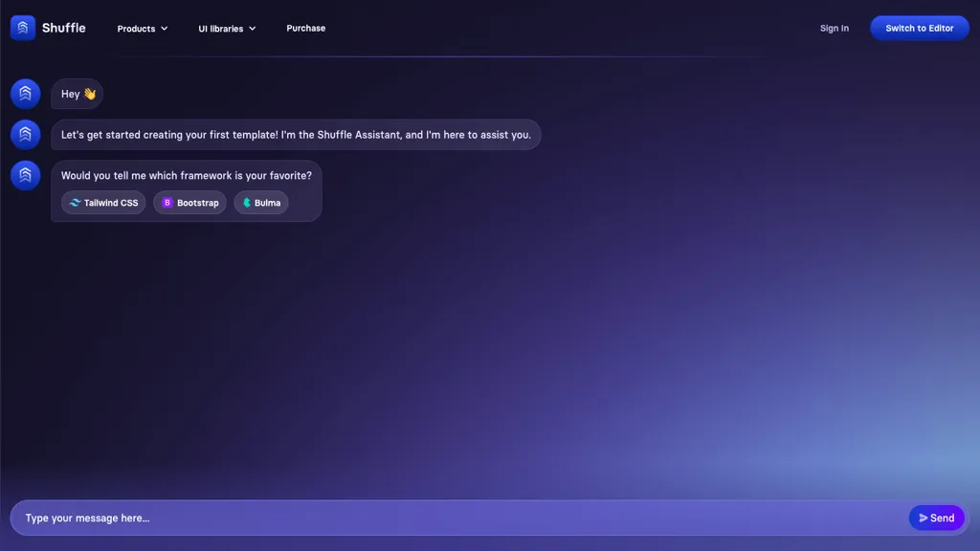Focus the Type your message here field
This screenshot has width=980, height=551.
point(459,518)
